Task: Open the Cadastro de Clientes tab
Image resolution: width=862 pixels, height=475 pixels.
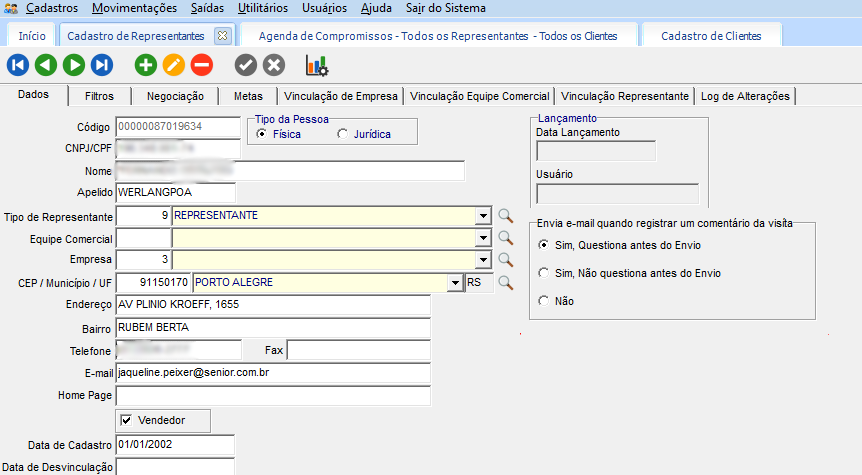Action: (x=711, y=36)
